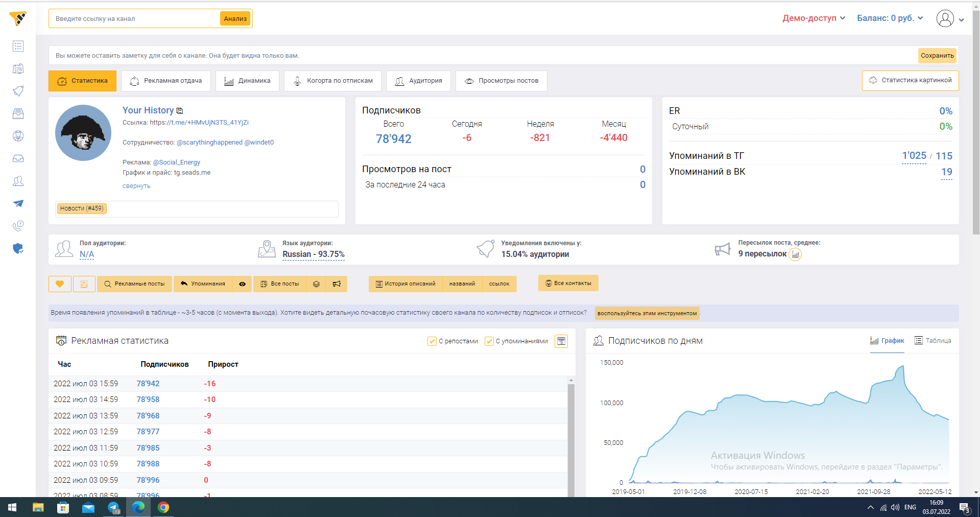The image size is (980, 517).
Task: Click the свернуть link under channel description
Action: point(136,186)
